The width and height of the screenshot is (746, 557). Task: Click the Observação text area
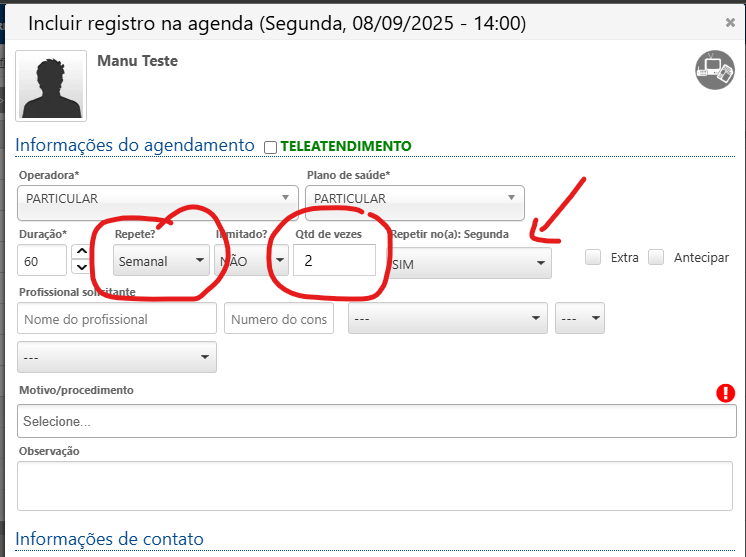[x=375, y=486]
